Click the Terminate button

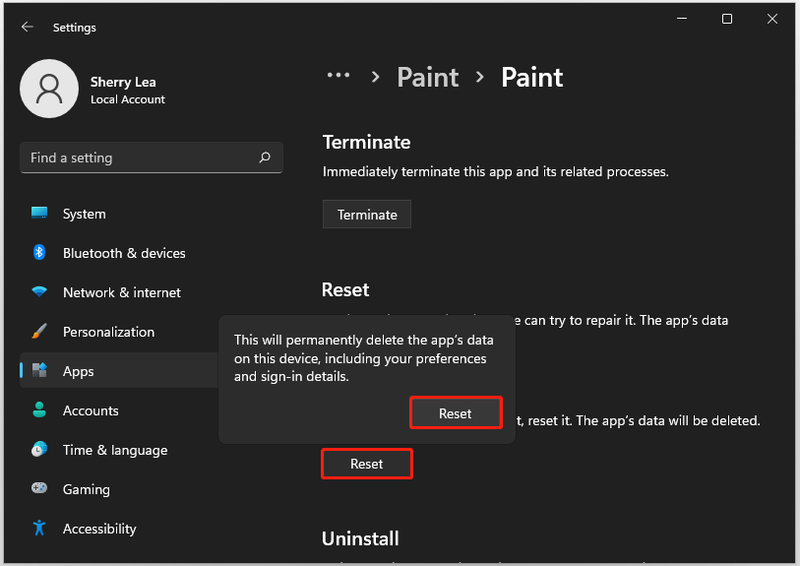pyautogui.click(x=367, y=214)
